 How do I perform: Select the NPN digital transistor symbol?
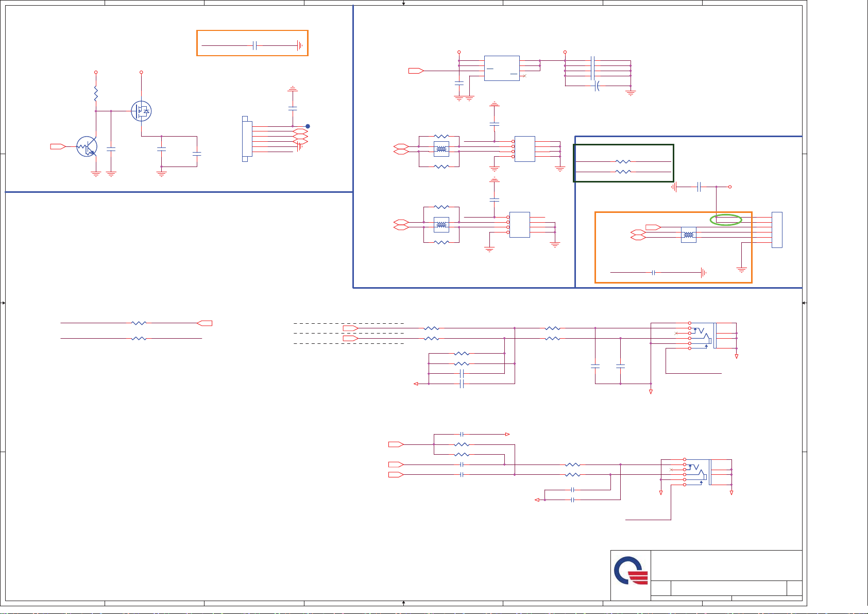point(87,146)
